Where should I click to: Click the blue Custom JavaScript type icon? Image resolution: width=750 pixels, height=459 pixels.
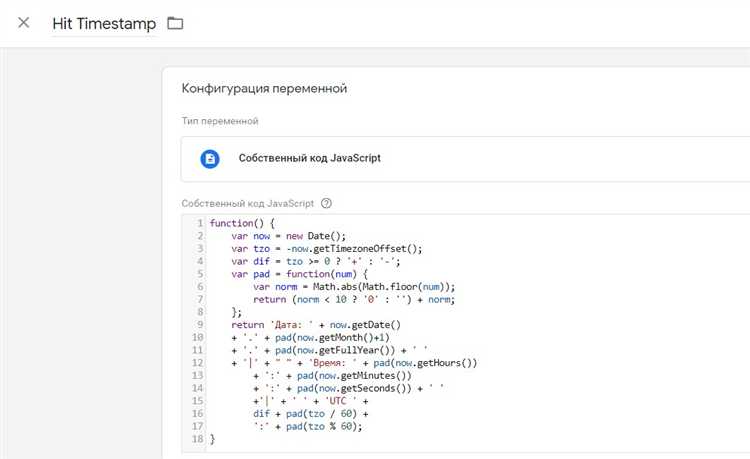[x=210, y=159]
